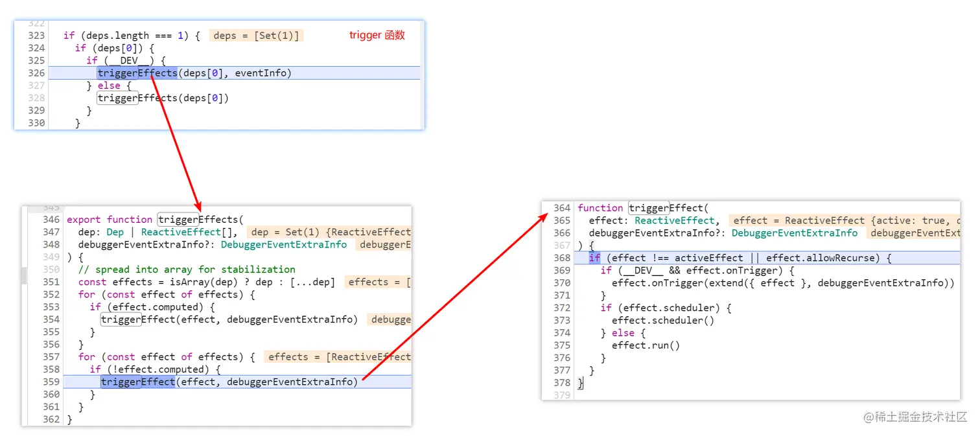
Task: Click 'effect.onTrigger(extend(' call on line 370
Action: coord(677,283)
